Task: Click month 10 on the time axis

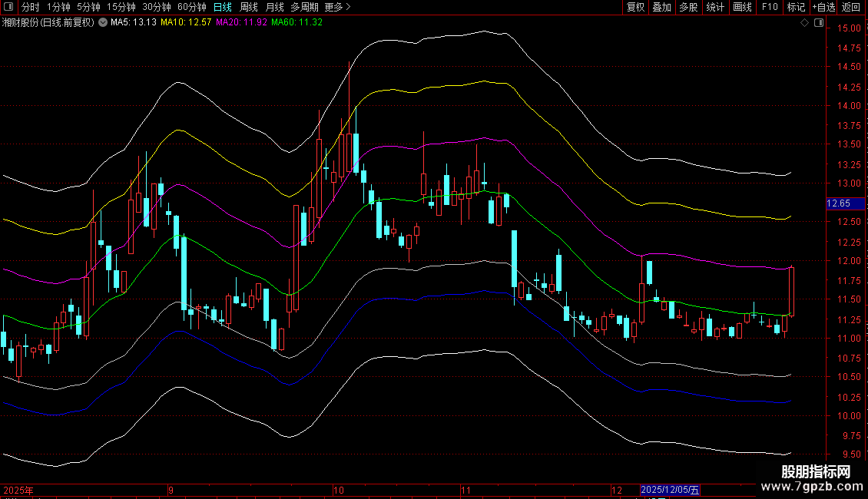Action: point(338,490)
